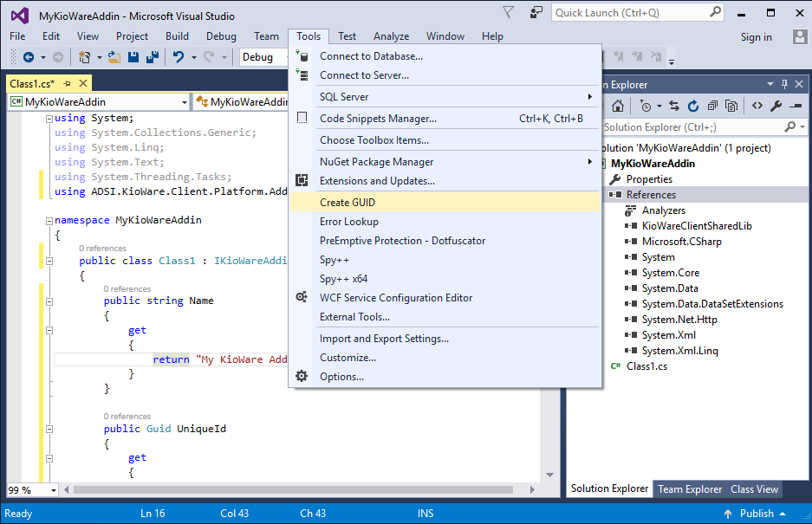Collapse the using directives block
The height and width of the screenshot is (524, 812).
coord(49,119)
